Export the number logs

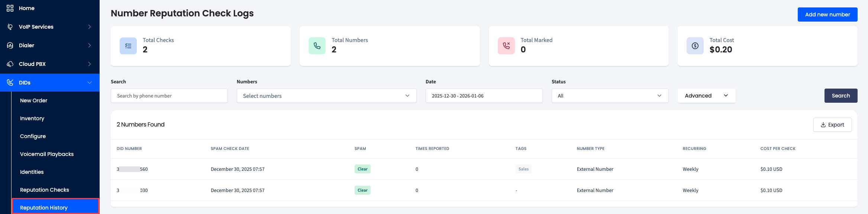point(832,125)
